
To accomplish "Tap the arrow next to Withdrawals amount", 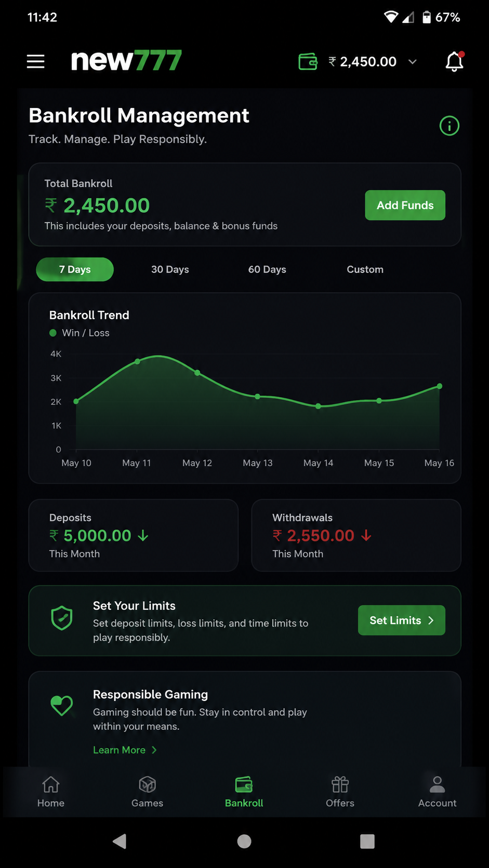I will click(x=366, y=535).
